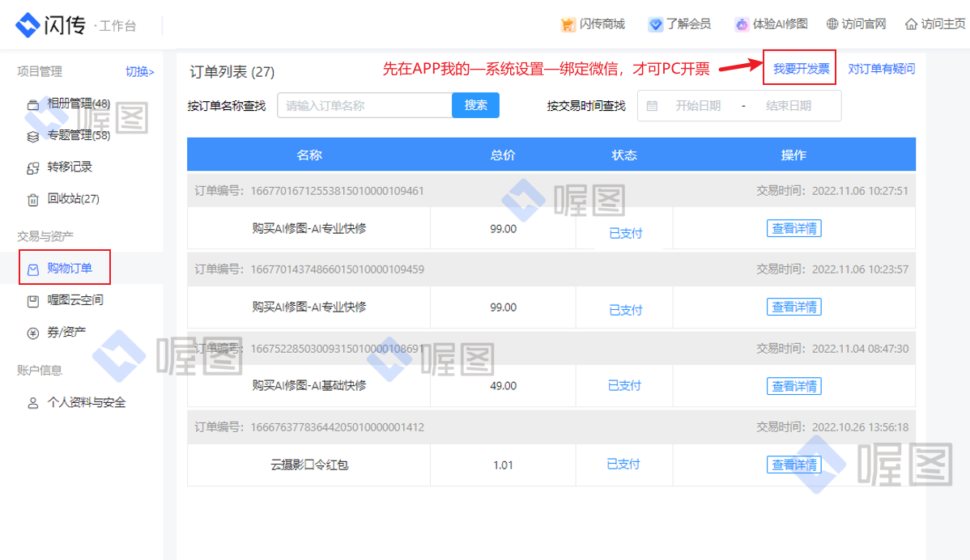
Task: Open 专题管理(58) in sidebar
Action: click(x=79, y=135)
